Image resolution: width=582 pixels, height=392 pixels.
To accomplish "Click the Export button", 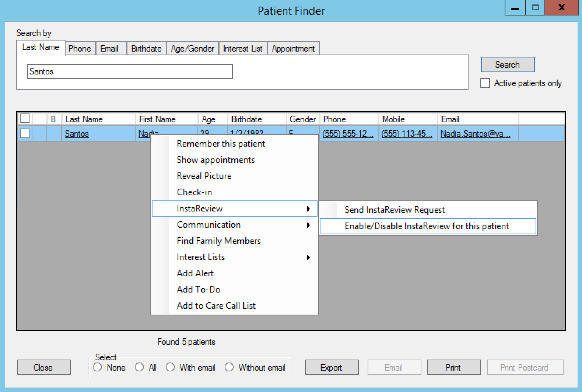I will [332, 367].
